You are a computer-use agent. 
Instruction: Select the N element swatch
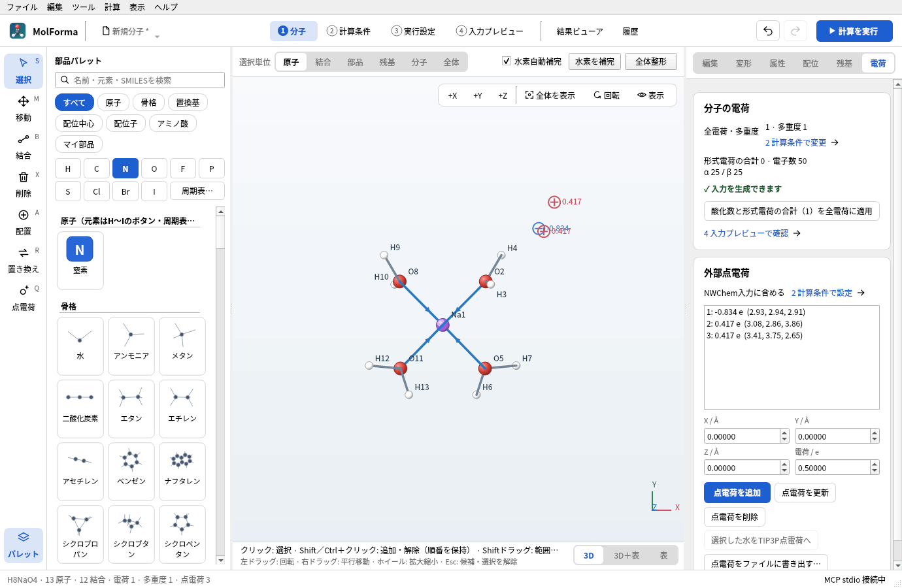click(125, 169)
